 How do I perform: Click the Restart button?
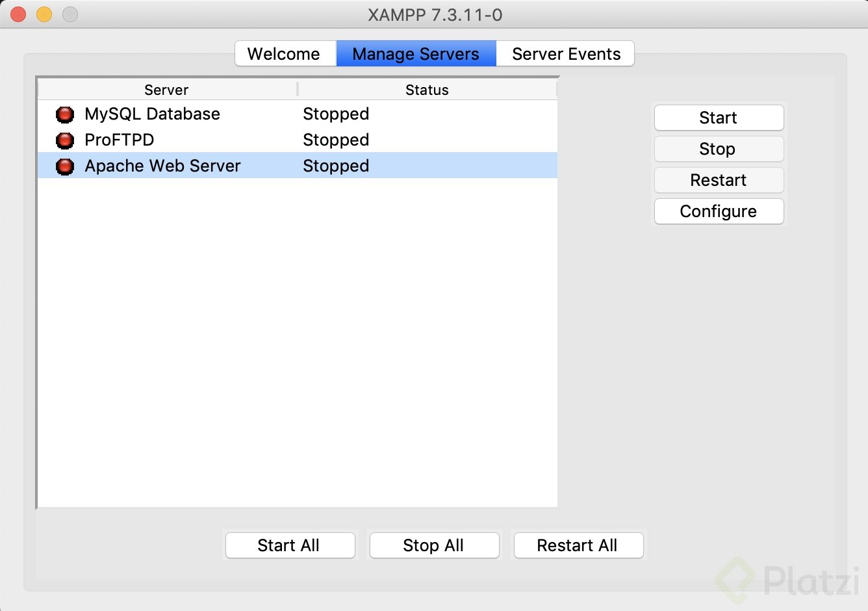(719, 180)
